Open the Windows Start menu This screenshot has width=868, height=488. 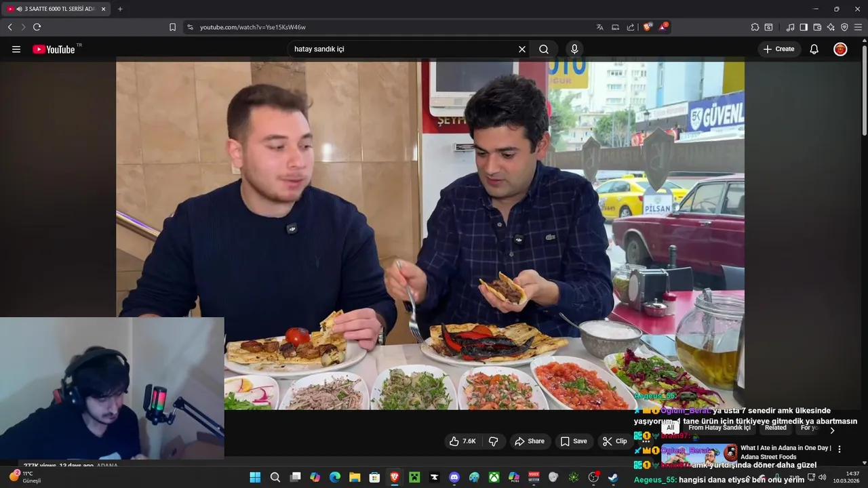(255, 477)
